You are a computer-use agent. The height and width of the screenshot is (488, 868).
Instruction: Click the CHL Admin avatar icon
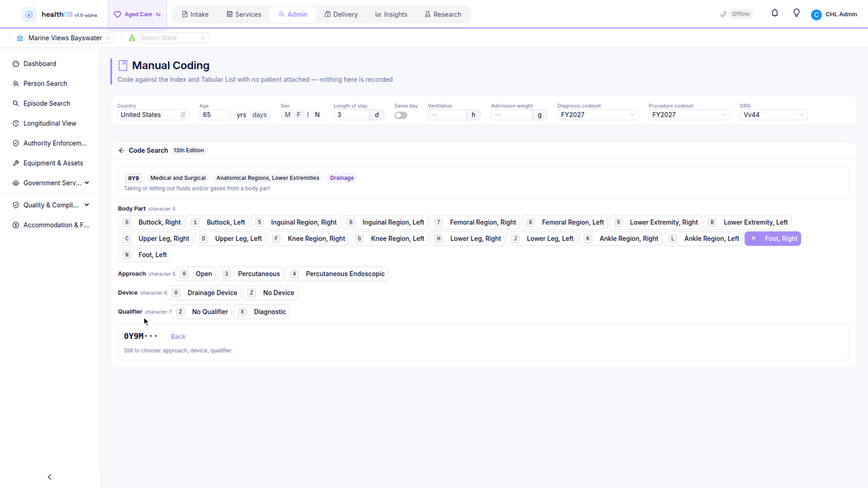pos(816,14)
